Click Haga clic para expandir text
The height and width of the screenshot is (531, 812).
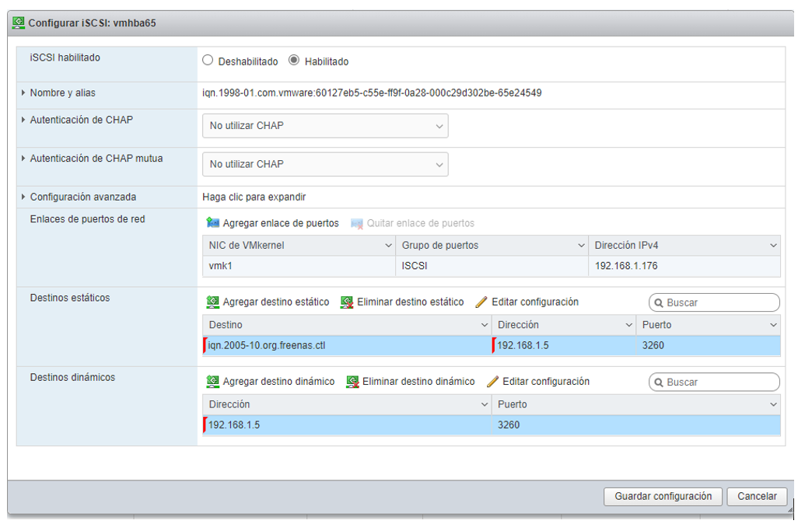(254, 197)
